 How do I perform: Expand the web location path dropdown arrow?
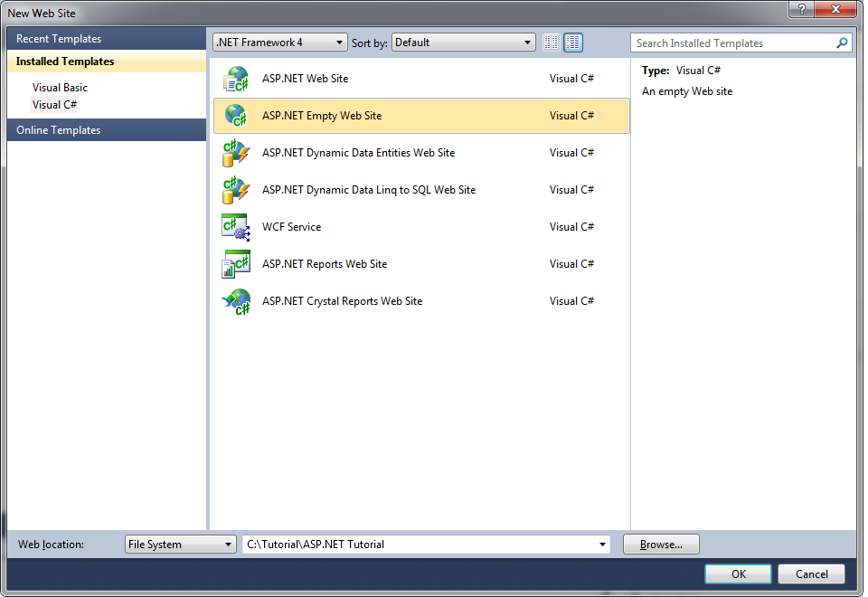coord(602,545)
